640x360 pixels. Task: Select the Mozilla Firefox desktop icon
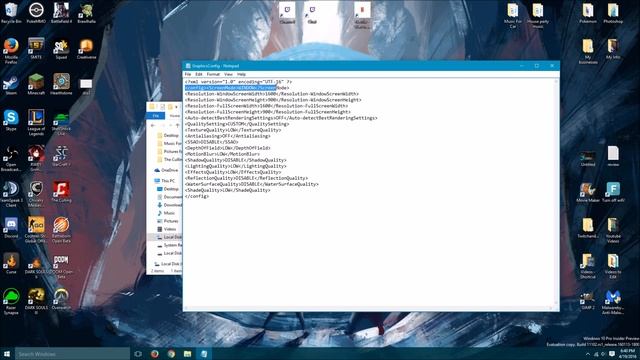click(11, 51)
